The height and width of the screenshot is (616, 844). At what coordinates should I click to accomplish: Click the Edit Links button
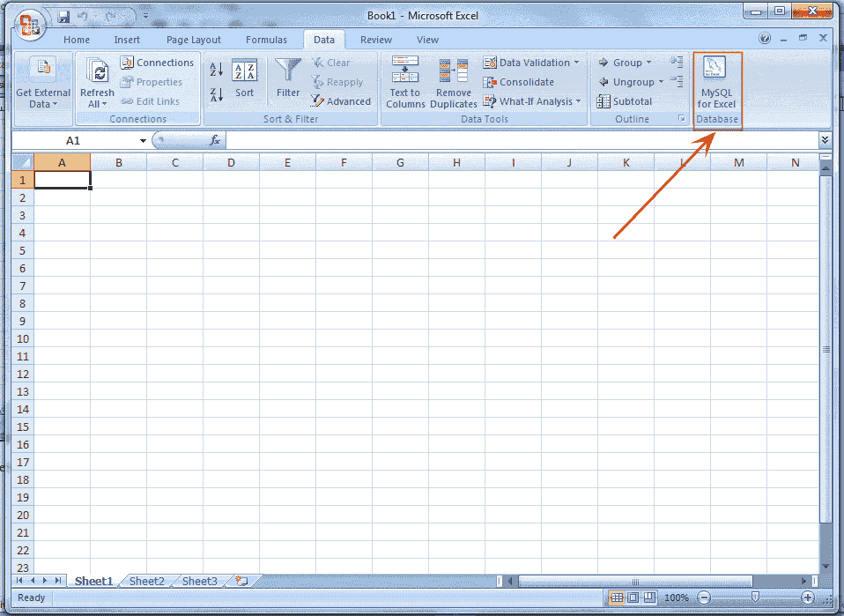156,100
